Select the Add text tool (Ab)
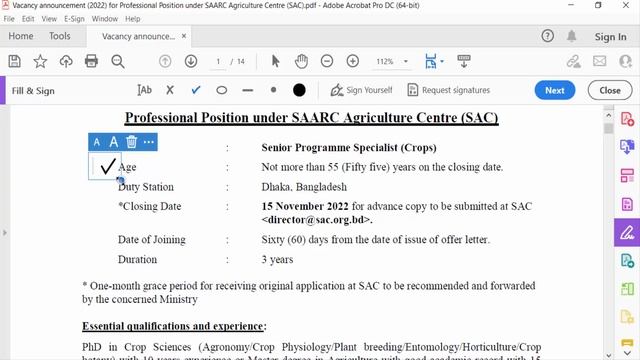This screenshot has height=360, width=640. tap(144, 90)
